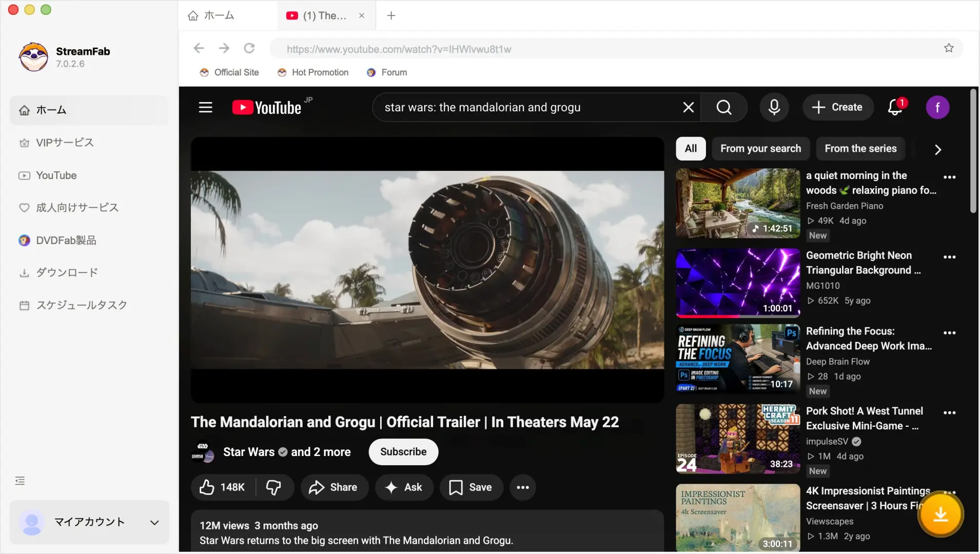
Task: Click the orange StreamFab download button
Action: click(940, 514)
